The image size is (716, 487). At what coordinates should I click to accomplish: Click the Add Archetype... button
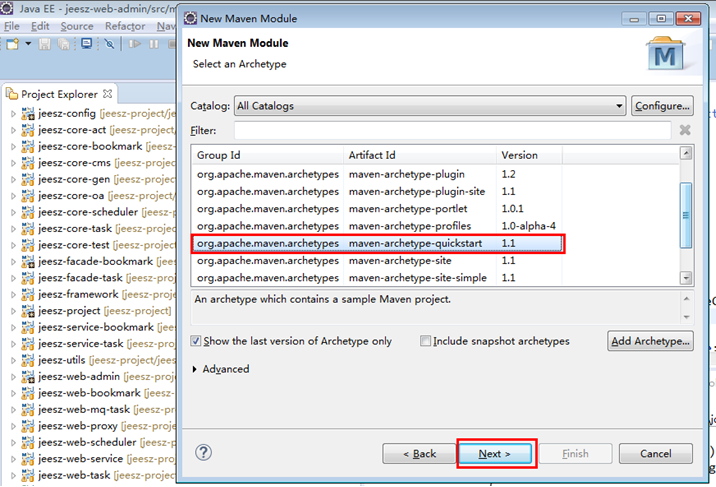pos(650,341)
